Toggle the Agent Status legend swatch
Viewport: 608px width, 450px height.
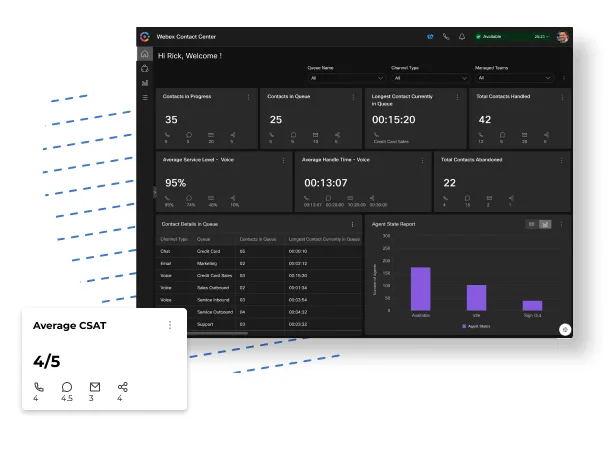pos(464,326)
